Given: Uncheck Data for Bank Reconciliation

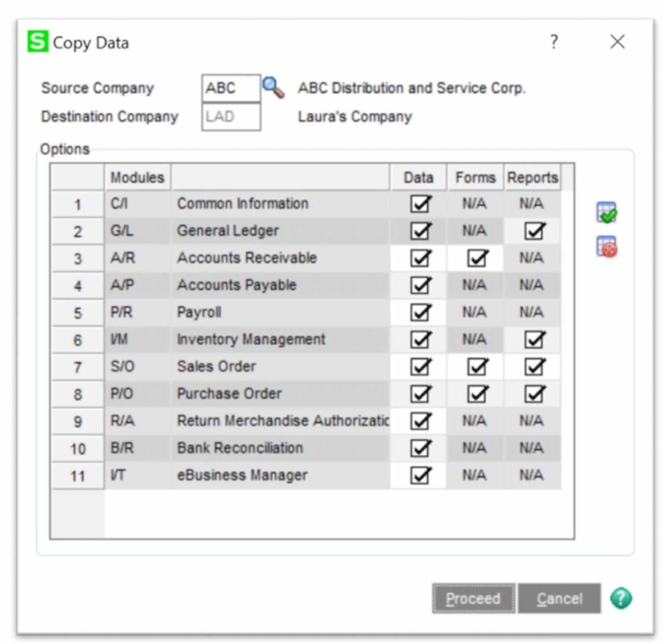Looking at the screenshot, I should (418, 448).
